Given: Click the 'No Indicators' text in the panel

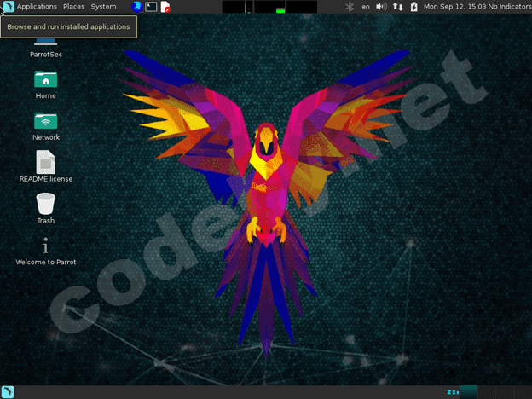Looking at the screenshot, I should [510, 7].
